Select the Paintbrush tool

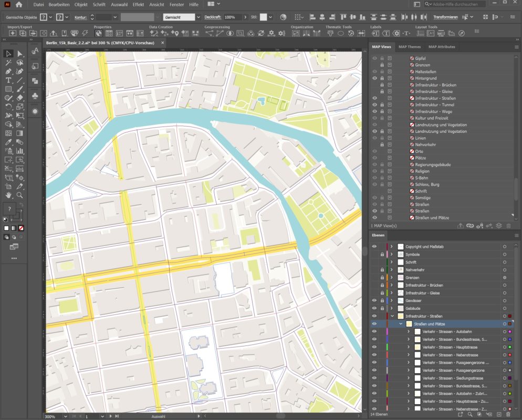click(19, 89)
